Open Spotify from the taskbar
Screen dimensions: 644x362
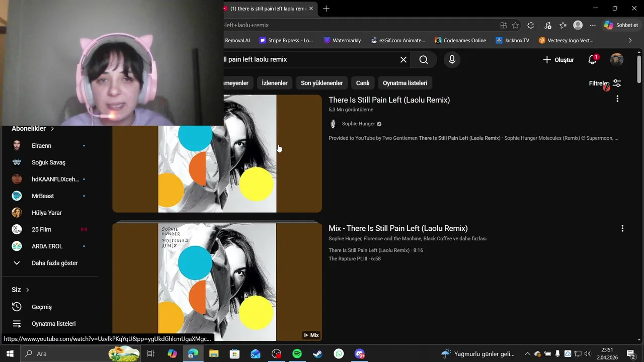coord(297,354)
